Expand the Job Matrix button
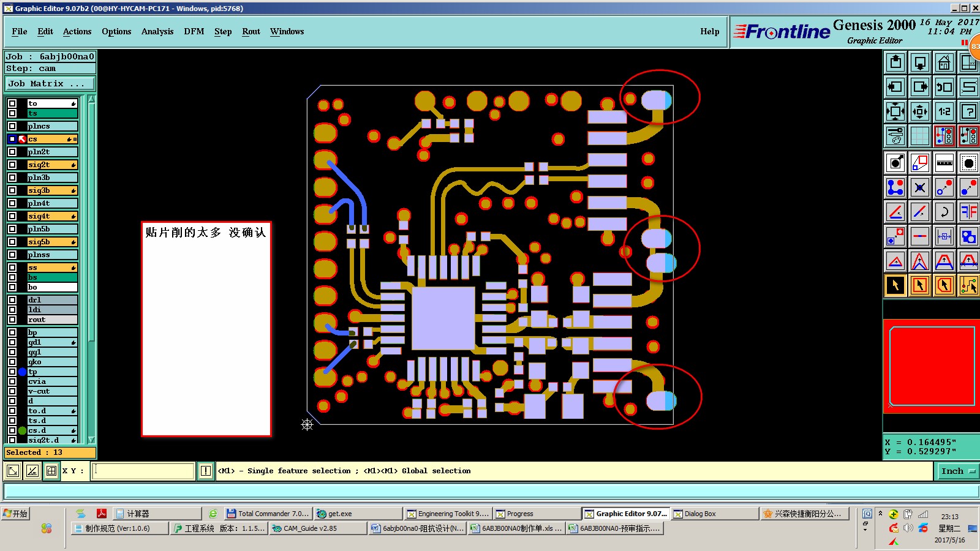980x551 pixels. [51, 83]
